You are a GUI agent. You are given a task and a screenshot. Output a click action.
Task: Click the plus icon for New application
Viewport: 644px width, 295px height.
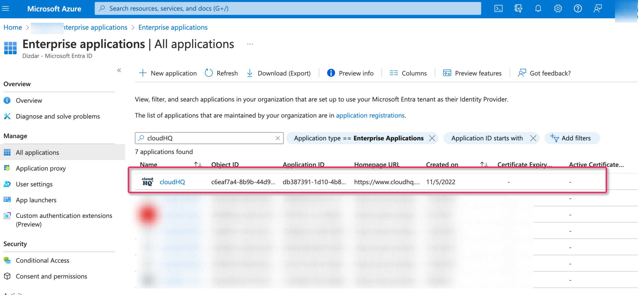pos(142,73)
